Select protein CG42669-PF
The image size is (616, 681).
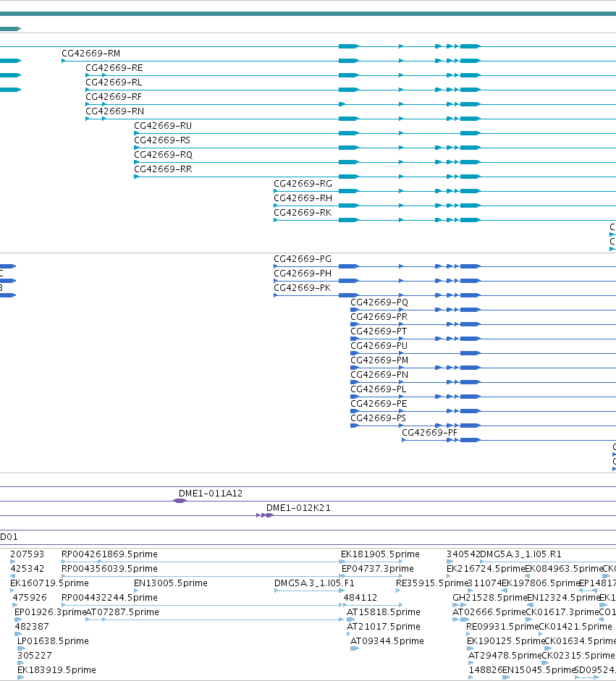[x=430, y=433]
